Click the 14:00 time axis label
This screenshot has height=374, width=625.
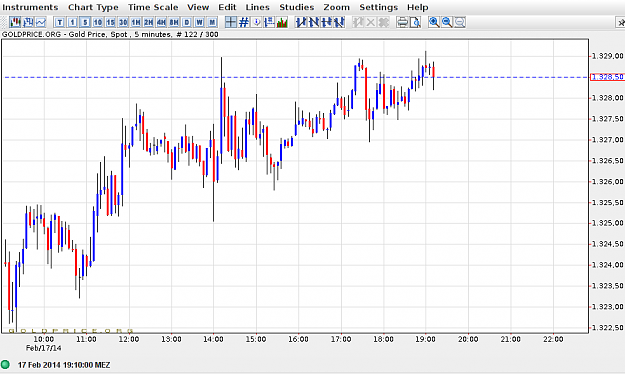click(213, 339)
